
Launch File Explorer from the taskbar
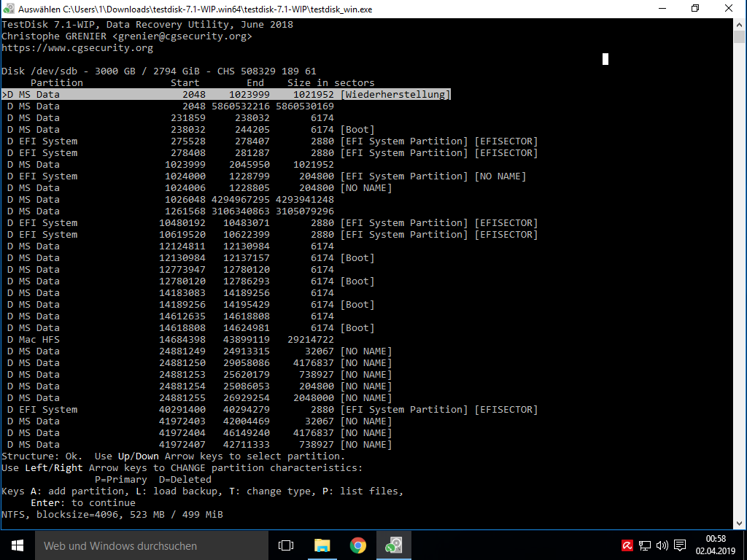point(322,545)
